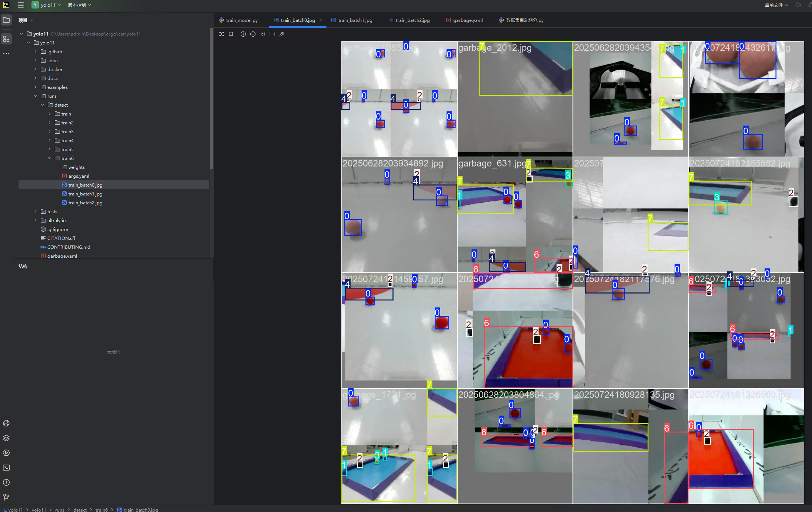Toggle the chessboard transparency icon
The image size is (812, 512).
221,34
